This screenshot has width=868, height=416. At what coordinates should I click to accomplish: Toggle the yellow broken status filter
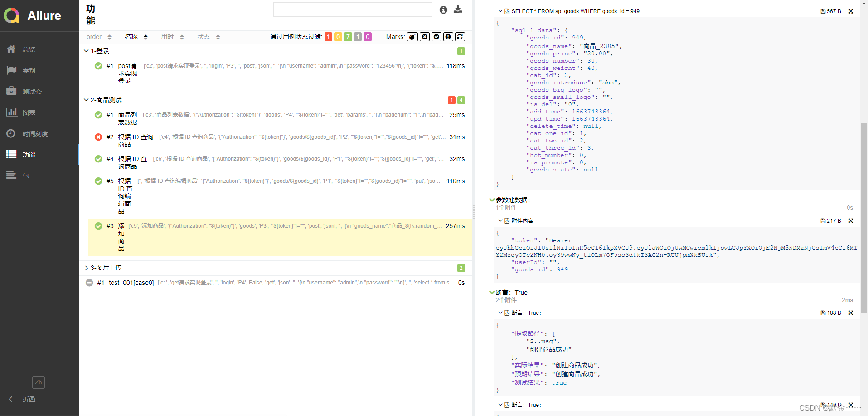338,37
